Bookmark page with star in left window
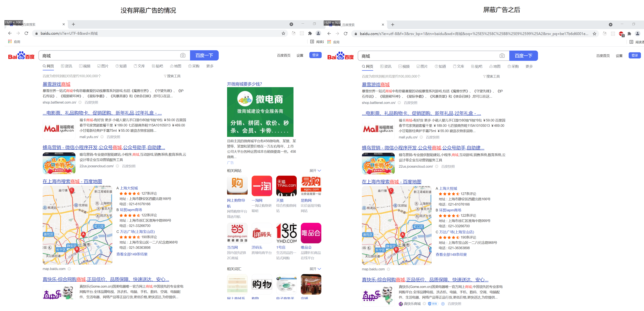This screenshot has height=311, width=644. (x=283, y=33)
